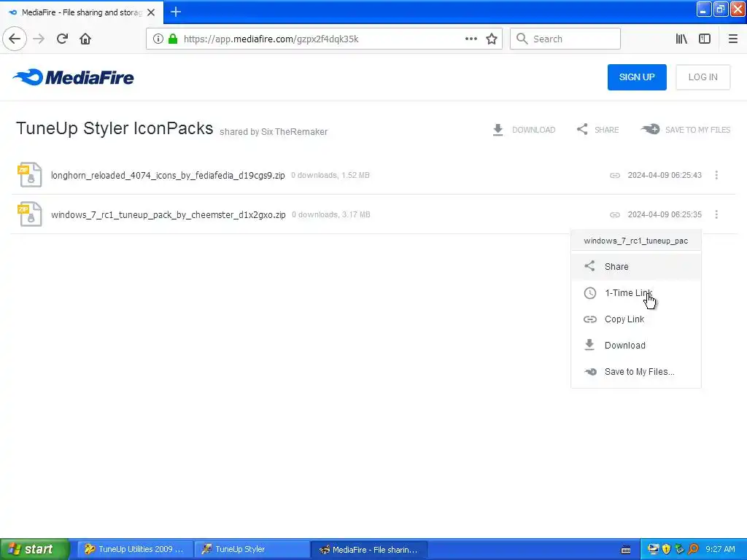Screen dimensions: 747x560
Task: Reload the MediaFire page
Action: [x=62, y=39]
